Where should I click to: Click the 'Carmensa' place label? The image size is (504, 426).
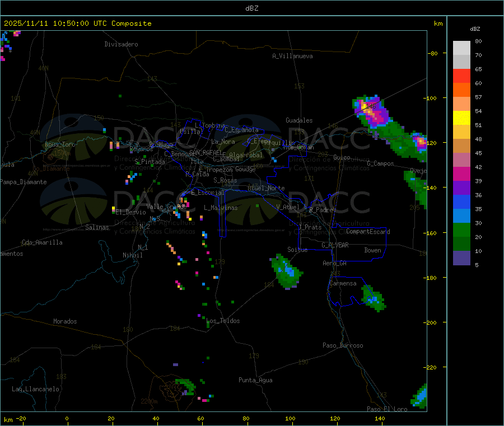coord(343,283)
